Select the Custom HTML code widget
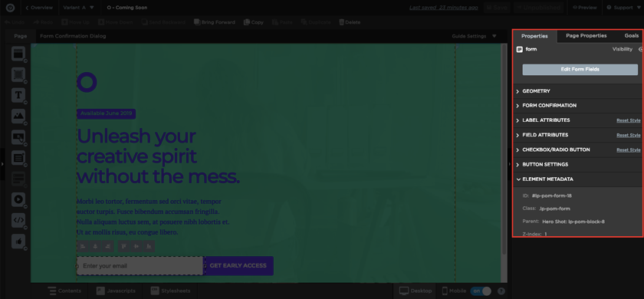This screenshot has height=299, width=644. coord(18,220)
